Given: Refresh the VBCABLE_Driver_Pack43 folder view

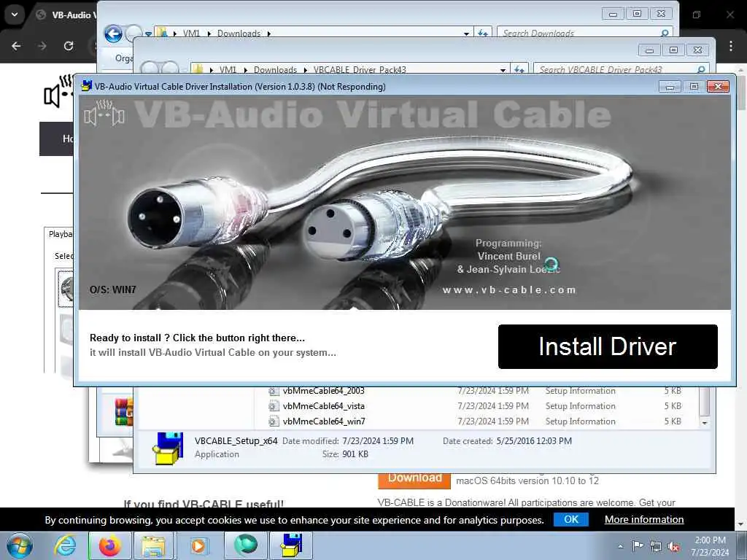Looking at the screenshot, I should (519, 70).
